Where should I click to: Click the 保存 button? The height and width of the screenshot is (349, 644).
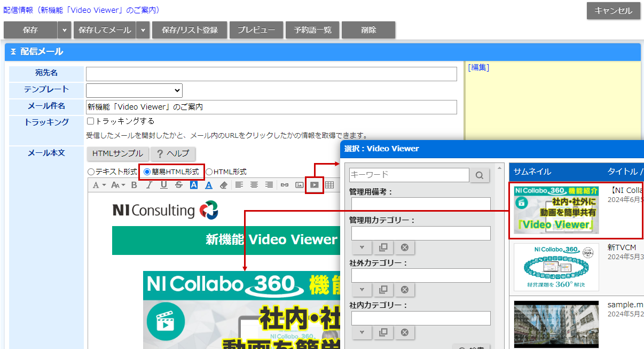[x=30, y=30]
